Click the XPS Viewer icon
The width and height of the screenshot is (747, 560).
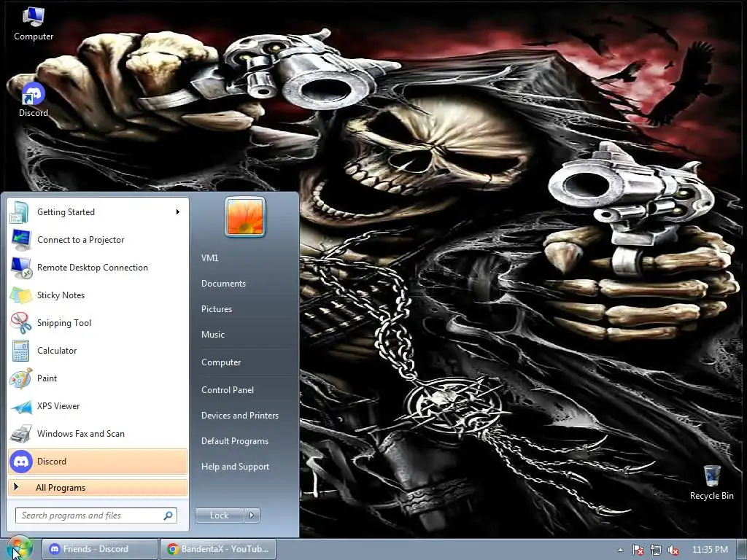click(20, 406)
